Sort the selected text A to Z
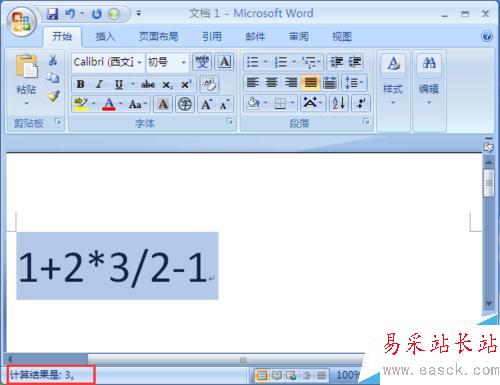The height and width of the screenshot is (385, 500). (339, 103)
